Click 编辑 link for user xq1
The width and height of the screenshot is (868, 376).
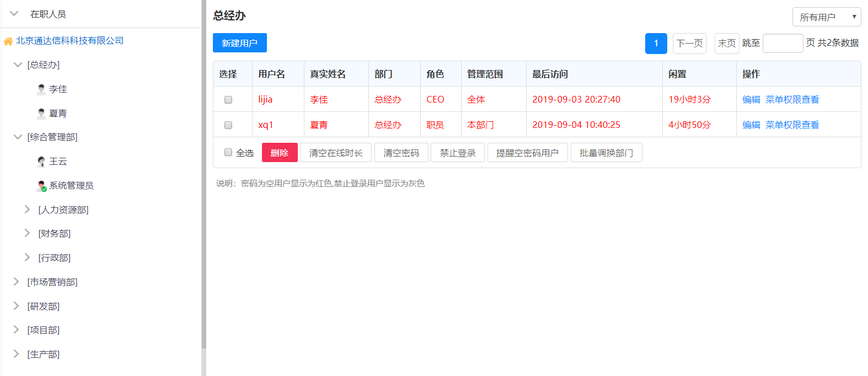751,125
